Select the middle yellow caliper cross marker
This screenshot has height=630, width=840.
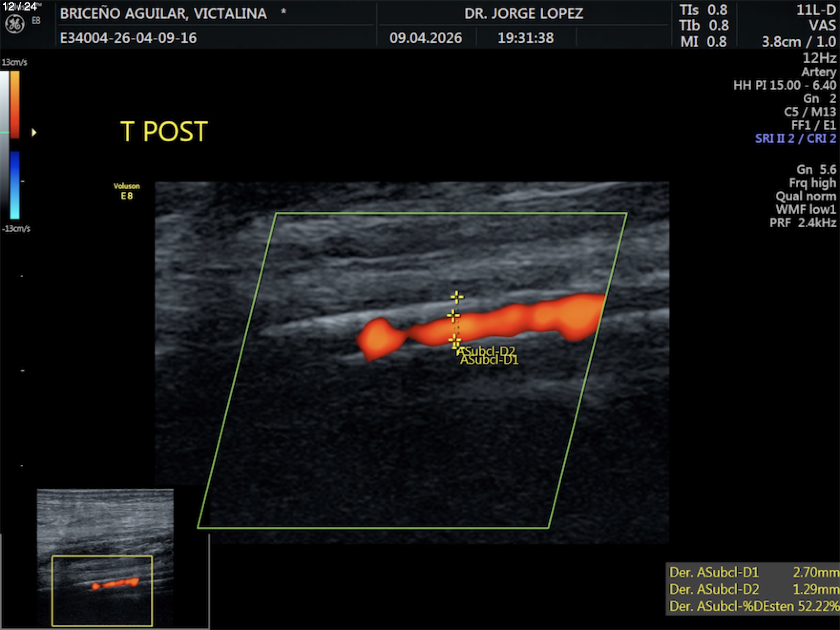[453, 315]
